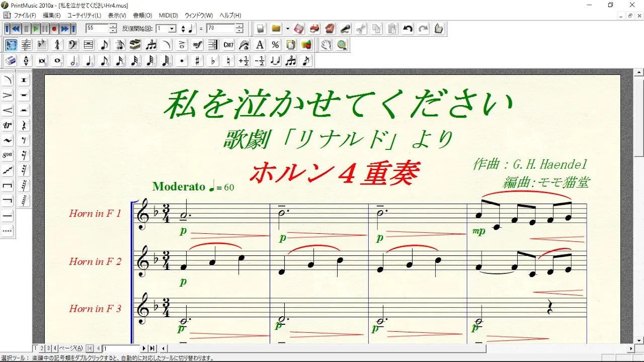644x362 pixels.
Task: Start recording with the red record button
Action: click(54, 29)
